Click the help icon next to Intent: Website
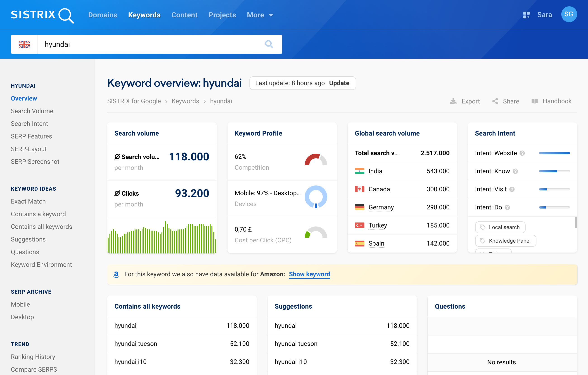The height and width of the screenshot is (375, 588). point(522,153)
